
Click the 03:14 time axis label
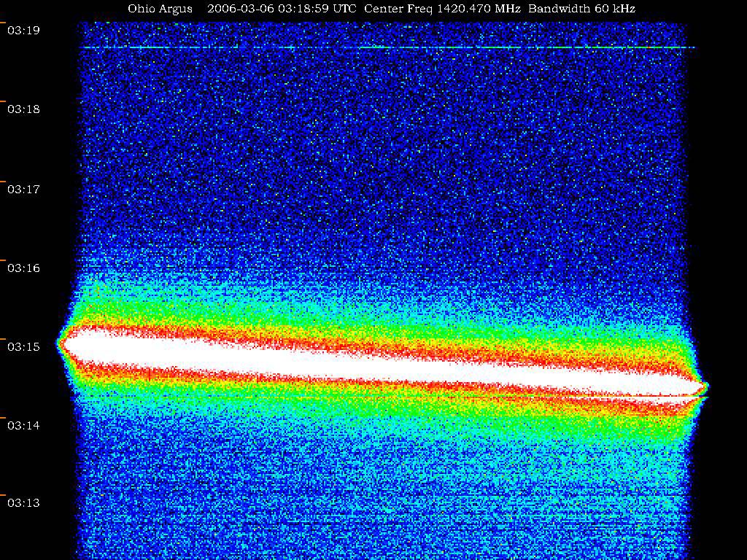click(23, 425)
